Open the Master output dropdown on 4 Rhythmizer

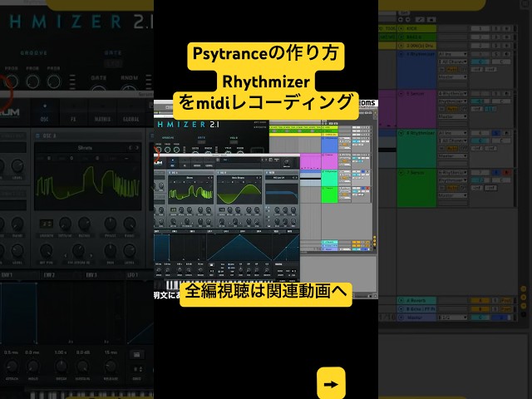coord(452,77)
